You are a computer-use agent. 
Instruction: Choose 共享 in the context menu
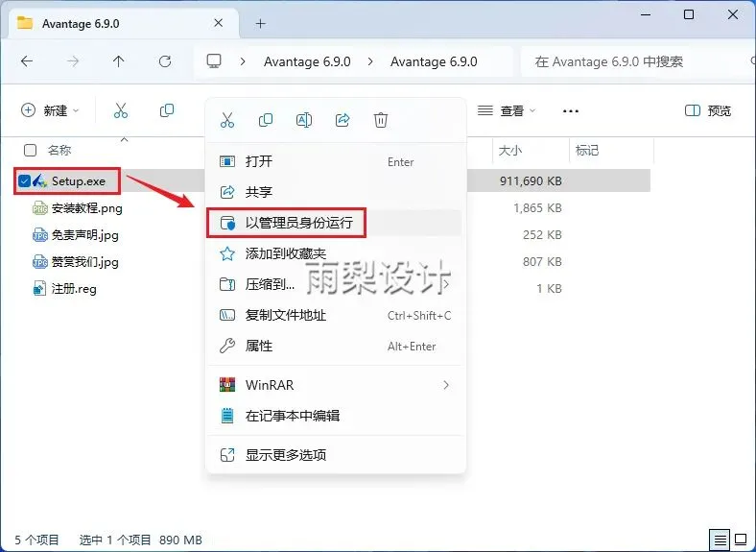click(335, 192)
